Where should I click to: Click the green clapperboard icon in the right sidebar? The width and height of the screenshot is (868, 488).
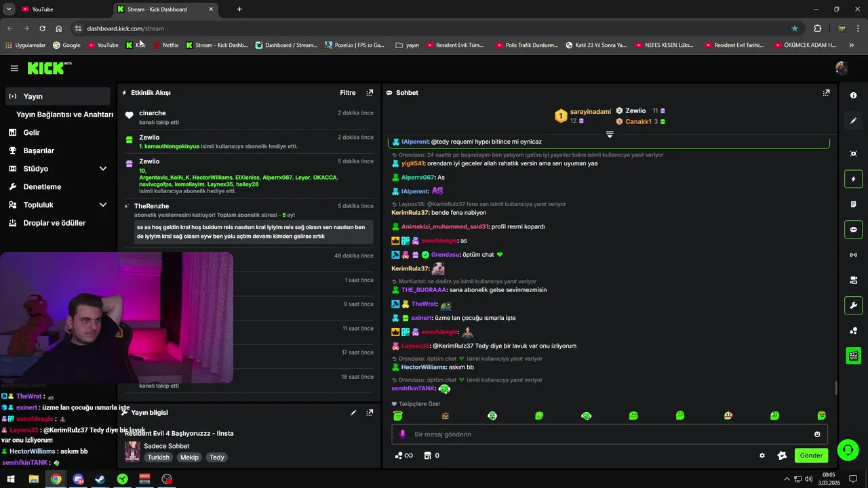853,355
